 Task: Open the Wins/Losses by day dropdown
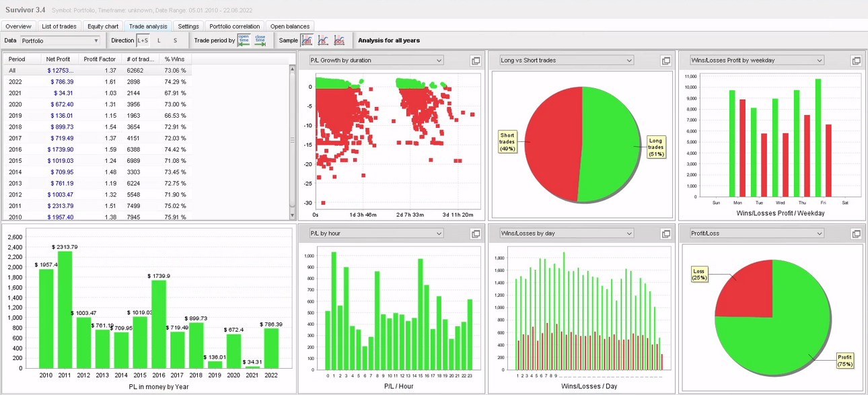tap(566, 234)
